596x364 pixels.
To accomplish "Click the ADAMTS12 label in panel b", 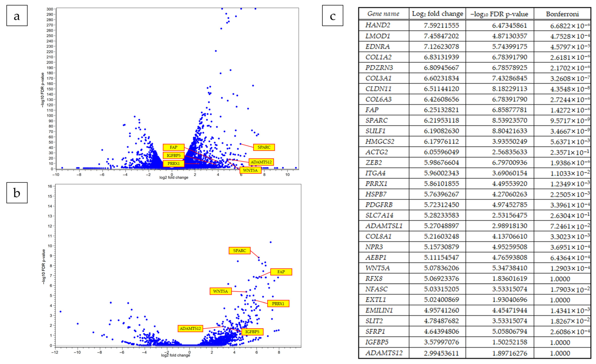I will tap(190, 329).
